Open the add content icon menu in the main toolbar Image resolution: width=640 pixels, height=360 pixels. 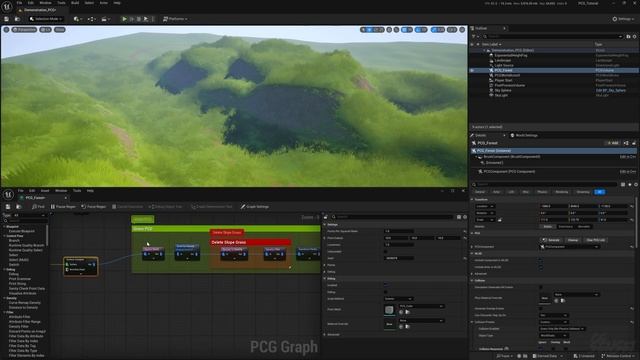click(x=77, y=19)
